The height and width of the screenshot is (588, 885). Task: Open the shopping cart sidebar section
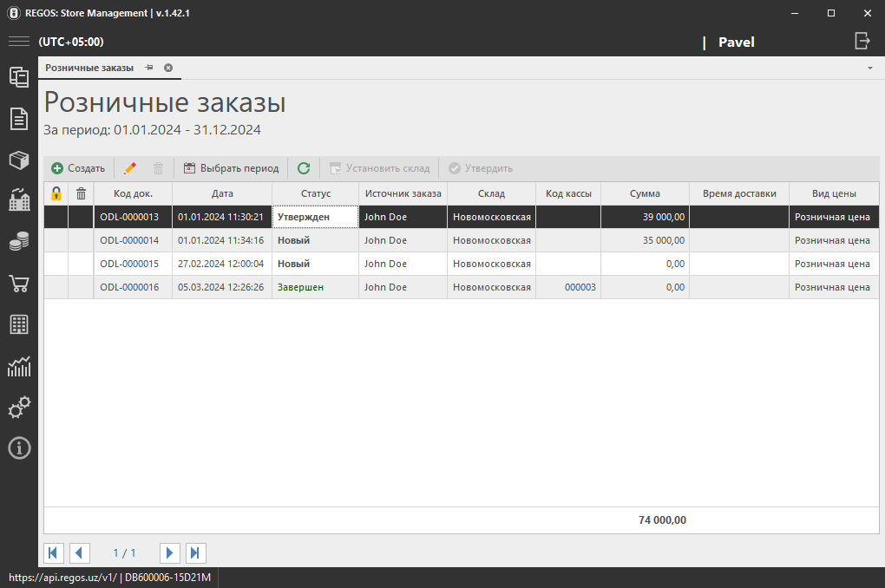pos(19,284)
